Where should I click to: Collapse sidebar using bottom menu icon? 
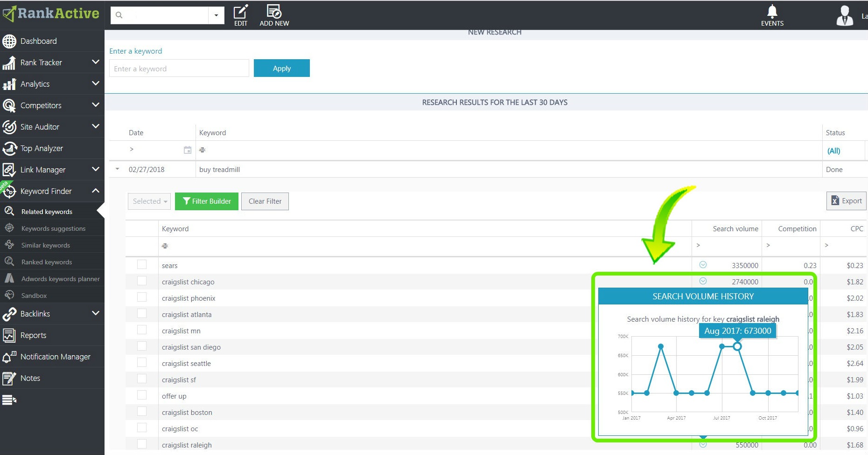tap(9, 400)
